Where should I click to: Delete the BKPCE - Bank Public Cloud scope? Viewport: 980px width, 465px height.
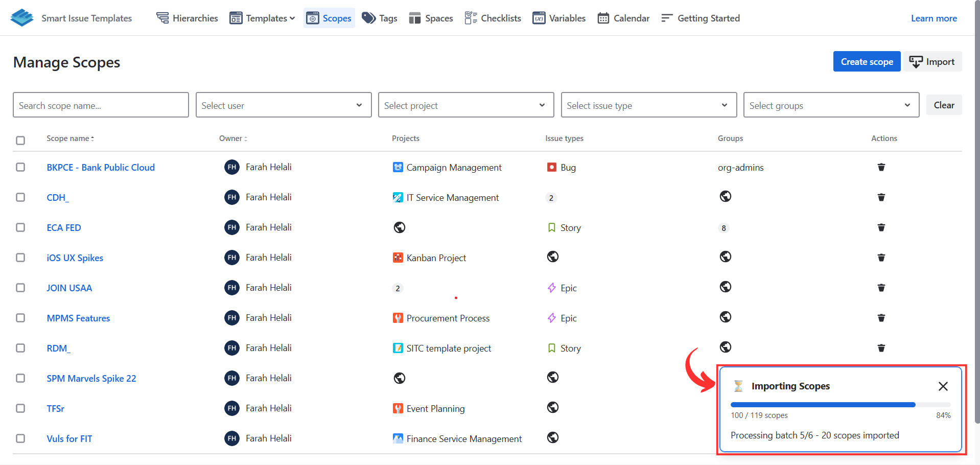coord(881,167)
